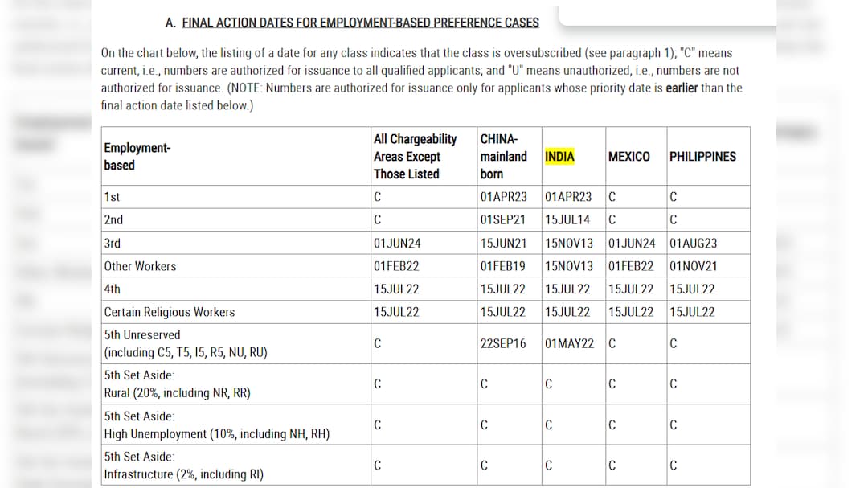This screenshot has width=868, height=488.
Task: Select China's 5th Unreserved date 22SEP16
Action: [x=503, y=343]
